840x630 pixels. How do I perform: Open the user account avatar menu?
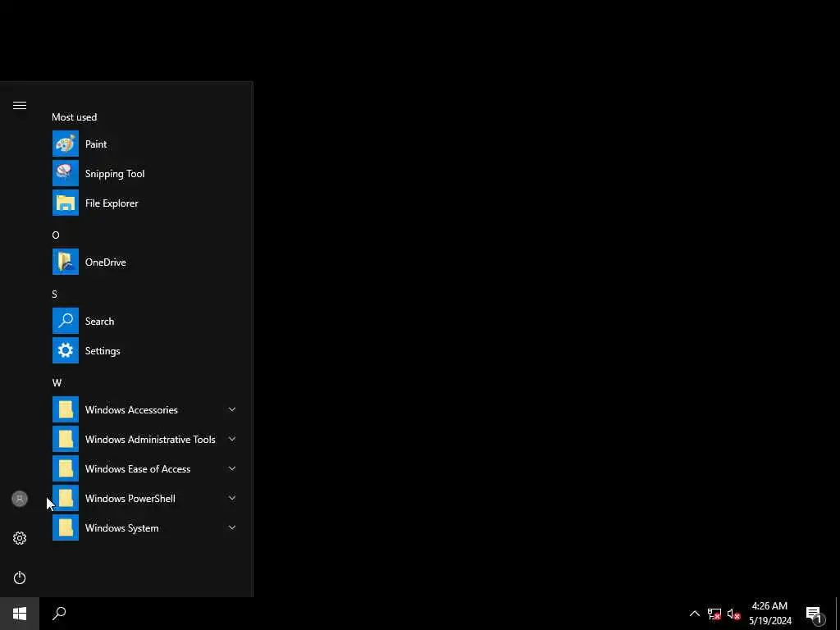coord(20,499)
